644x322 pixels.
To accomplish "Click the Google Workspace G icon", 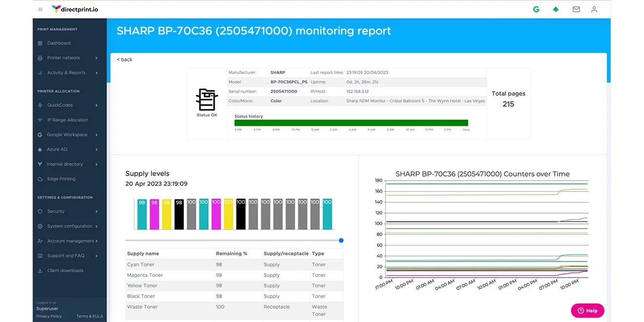I will click(x=40, y=135).
